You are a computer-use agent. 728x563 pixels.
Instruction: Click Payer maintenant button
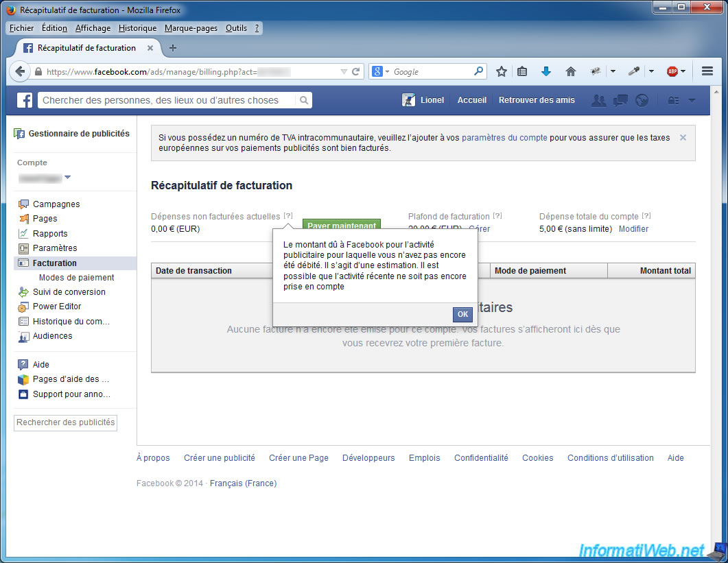tap(342, 224)
